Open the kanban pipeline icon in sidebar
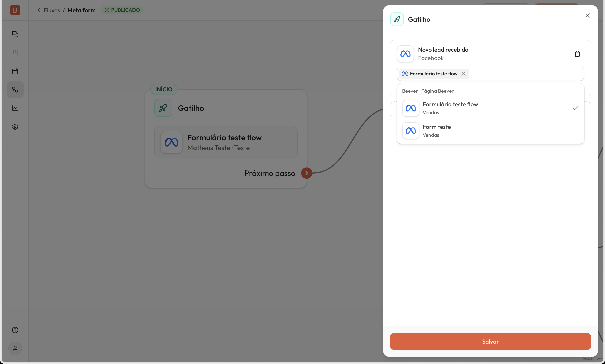 coord(15,52)
